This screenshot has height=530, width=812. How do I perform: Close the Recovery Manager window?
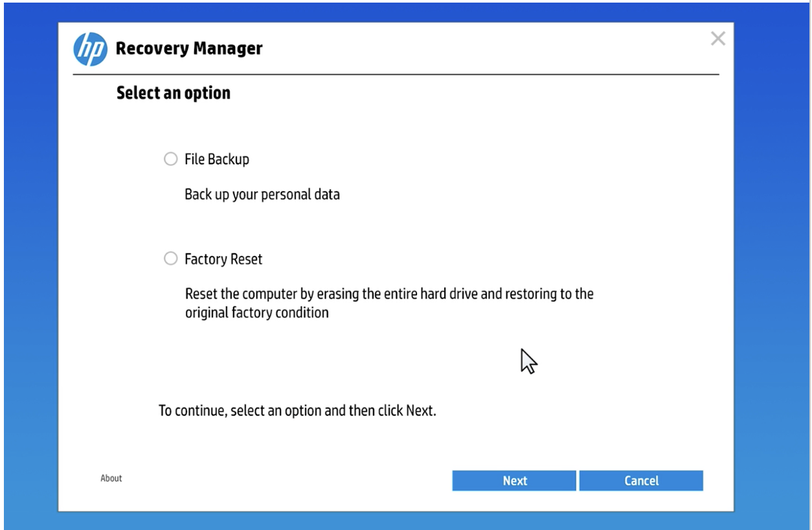tap(718, 39)
